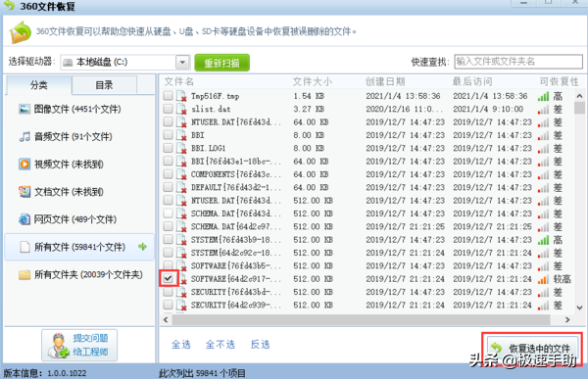Check the box for the BBI file
The width and height of the screenshot is (588, 379).
pos(168,134)
